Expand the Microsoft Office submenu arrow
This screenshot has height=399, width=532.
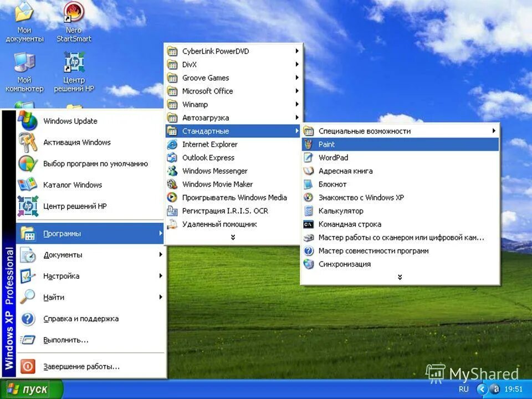[297, 91]
